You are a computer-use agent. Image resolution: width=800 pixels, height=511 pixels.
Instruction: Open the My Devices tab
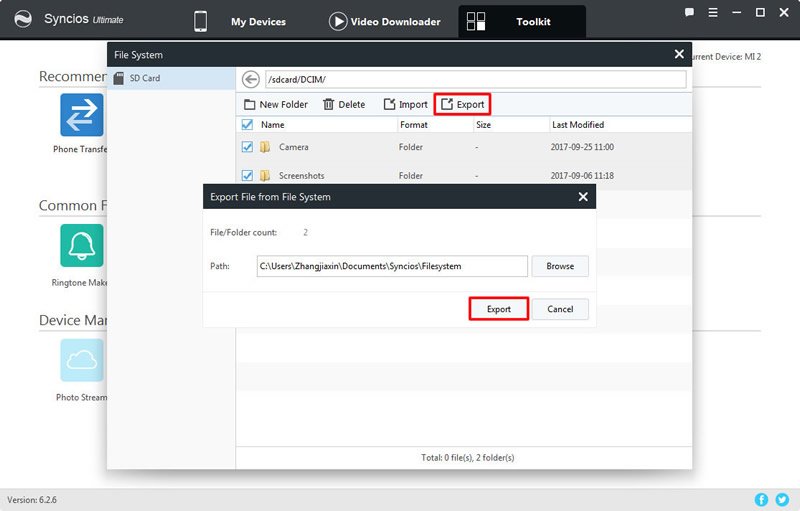point(258,22)
